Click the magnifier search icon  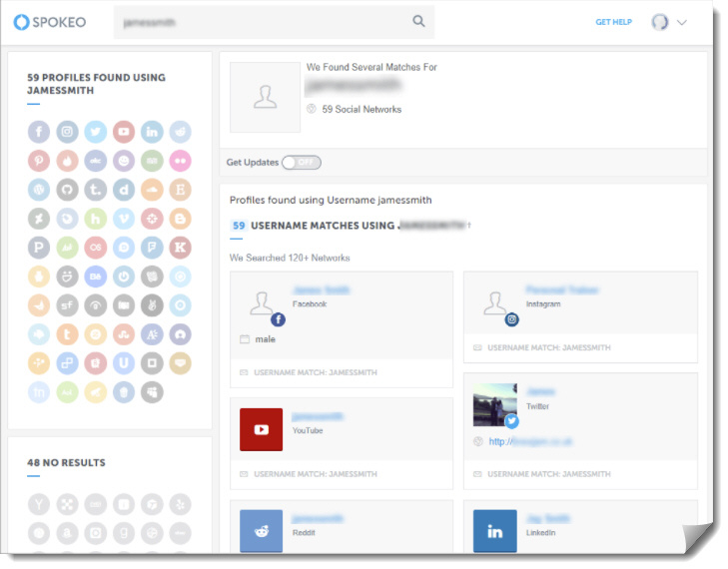[418, 21]
